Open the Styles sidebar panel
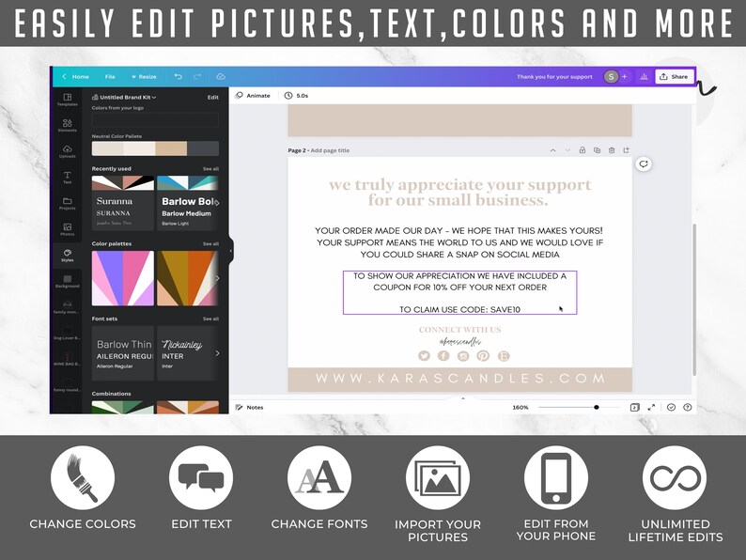The image size is (746, 560). tap(67, 256)
